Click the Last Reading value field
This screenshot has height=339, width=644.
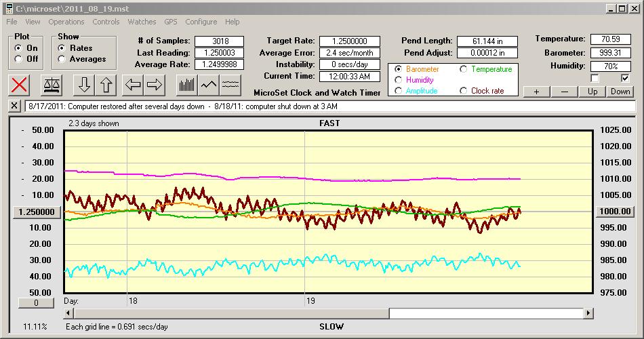coord(220,53)
